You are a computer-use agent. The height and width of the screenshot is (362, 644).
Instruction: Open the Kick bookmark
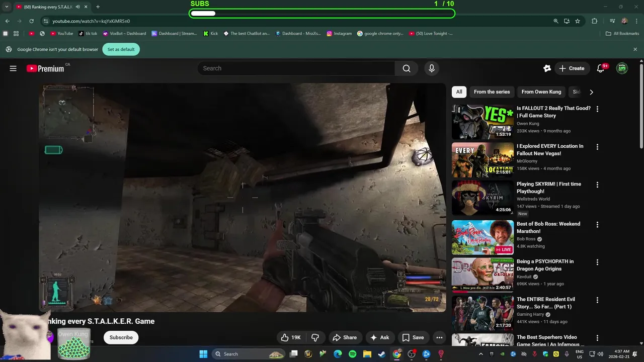pyautogui.click(x=211, y=34)
